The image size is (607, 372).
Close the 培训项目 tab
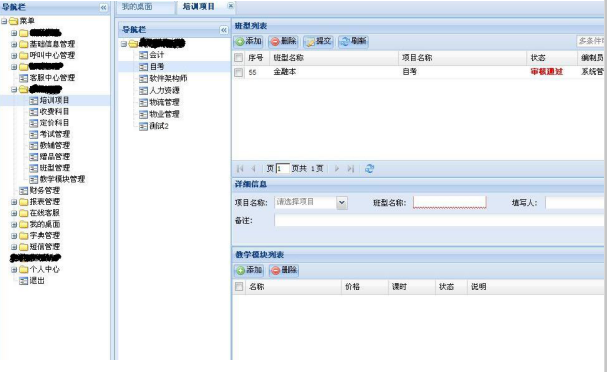pyautogui.click(x=230, y=5)
